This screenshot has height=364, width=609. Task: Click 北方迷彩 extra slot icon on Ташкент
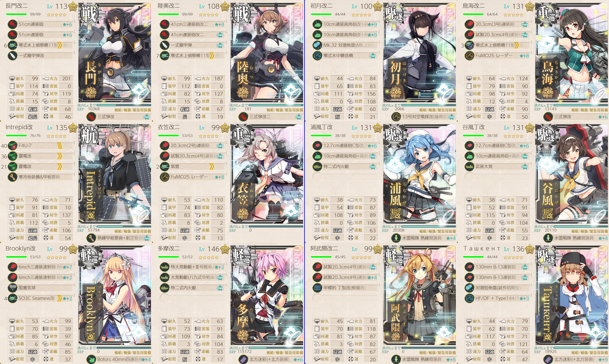[548, 360]
